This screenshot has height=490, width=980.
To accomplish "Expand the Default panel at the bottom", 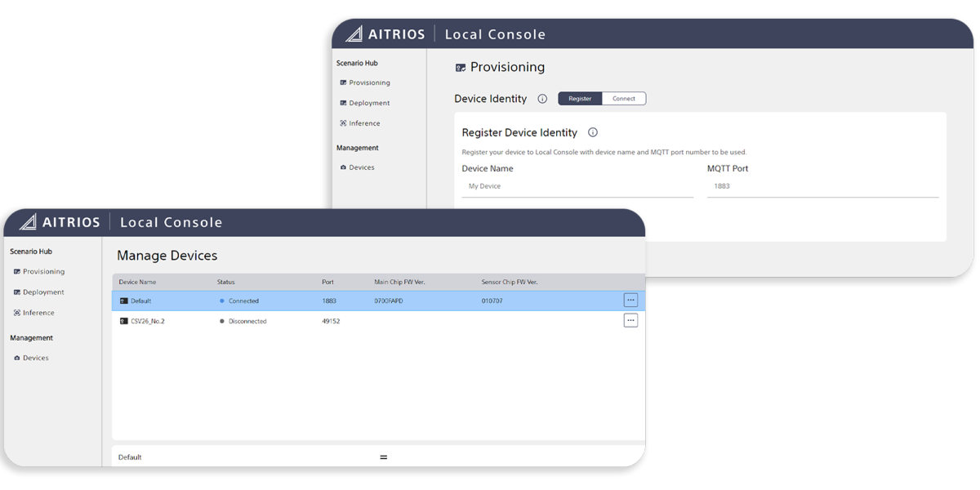I will (383, 457).
